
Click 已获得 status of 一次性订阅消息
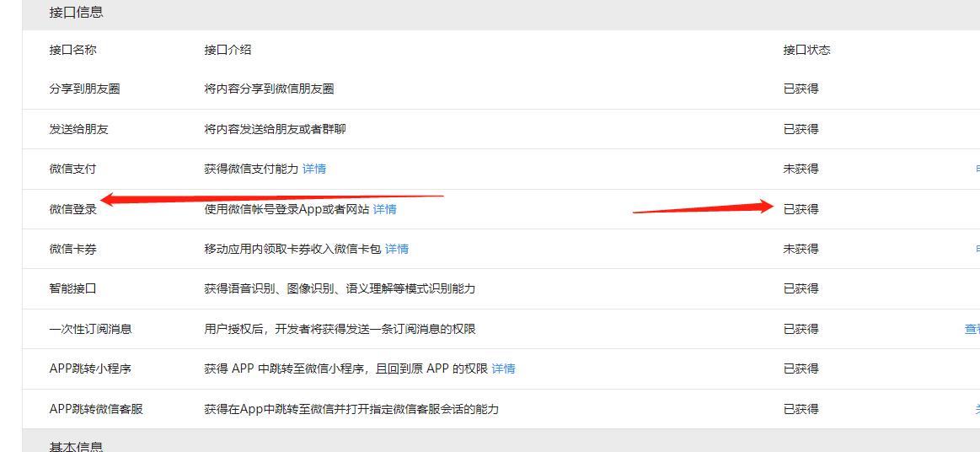(x=801, y=329)
